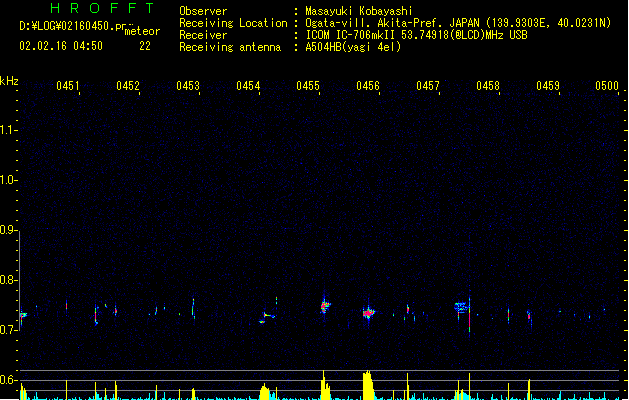The image size is (629, 400).
Task: Click the 'meteor' label
Action: [142, 31]
